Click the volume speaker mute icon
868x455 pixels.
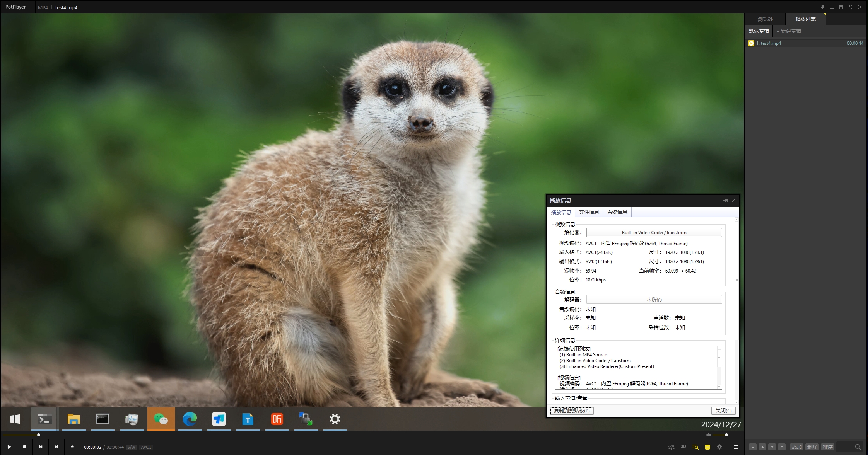point(708,435)
